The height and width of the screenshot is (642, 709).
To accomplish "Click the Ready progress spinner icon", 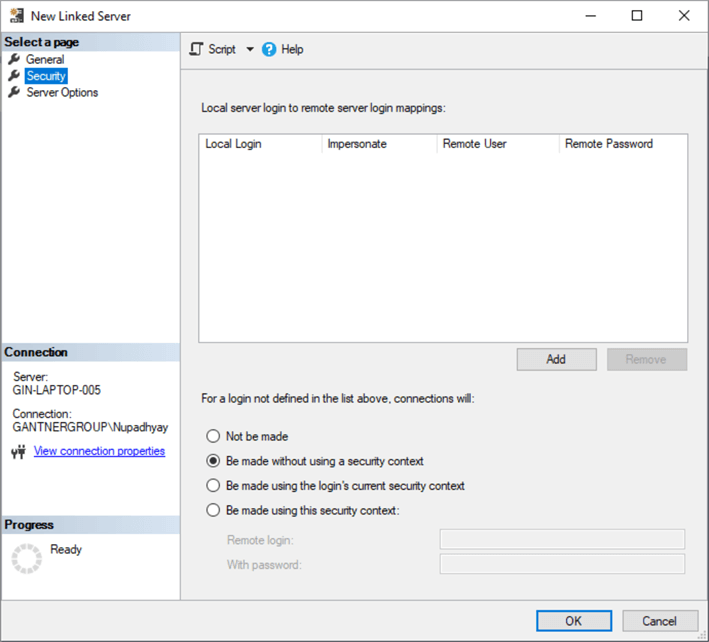I will pos(27,558).
